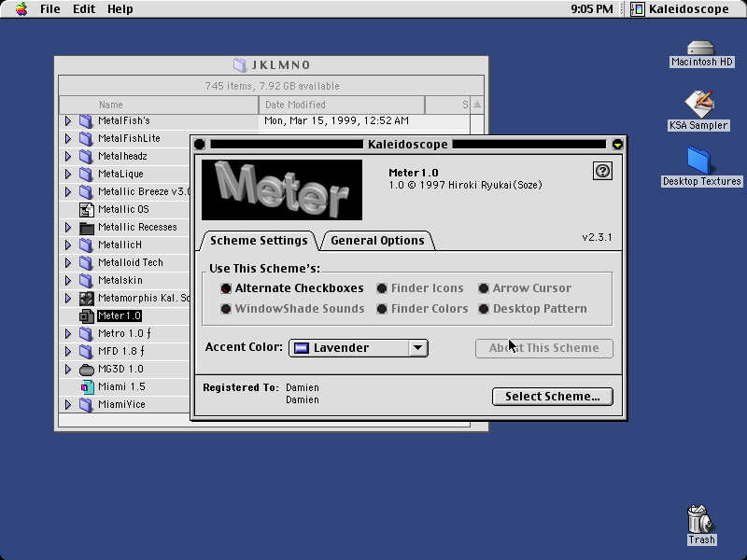
Task: Select the MetalFish's folder icon
Action: coord(86,121)
